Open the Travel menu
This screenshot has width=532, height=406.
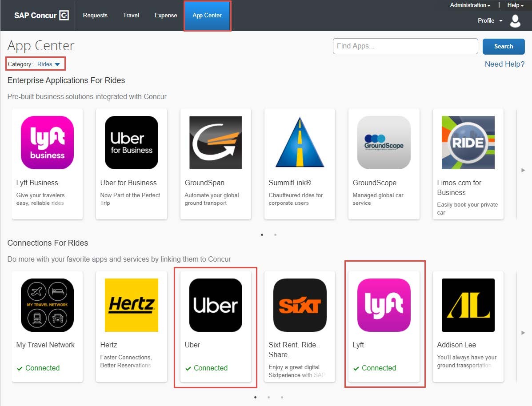tap(131, 15)
